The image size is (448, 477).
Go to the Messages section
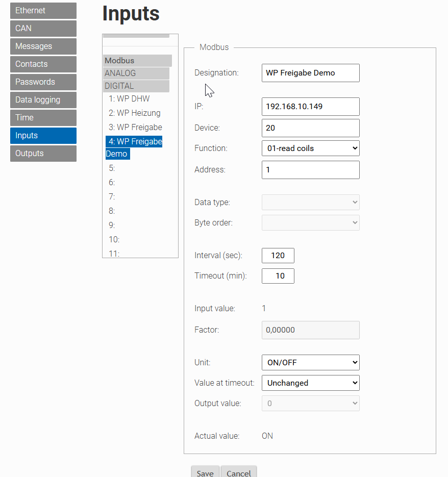[43, 46]
